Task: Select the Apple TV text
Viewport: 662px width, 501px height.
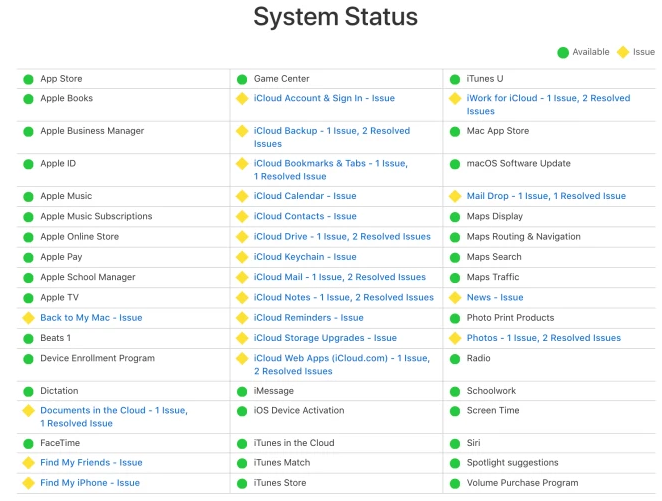Action: pyautogui.click(x=59, y=298)
